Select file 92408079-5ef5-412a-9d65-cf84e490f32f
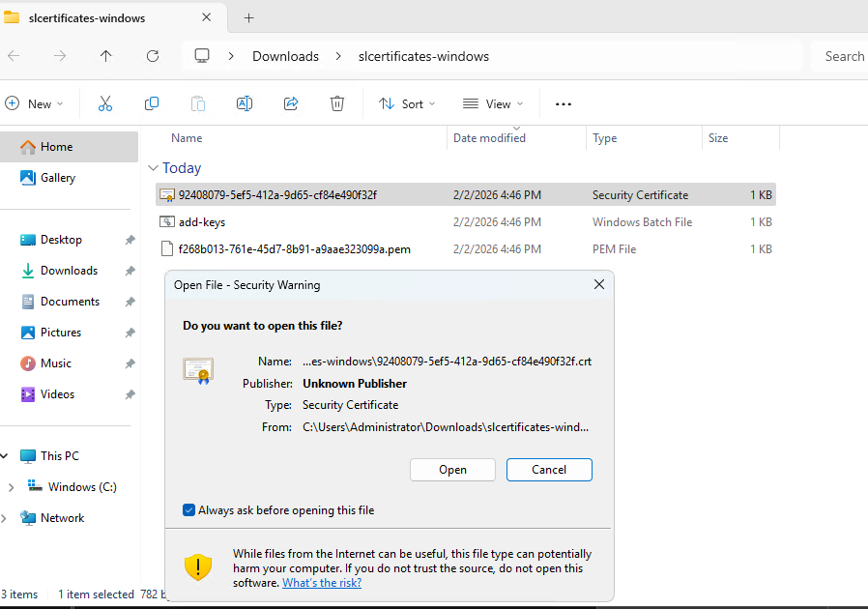The width and height of the screenshot is (868, 609). point(466,195)
